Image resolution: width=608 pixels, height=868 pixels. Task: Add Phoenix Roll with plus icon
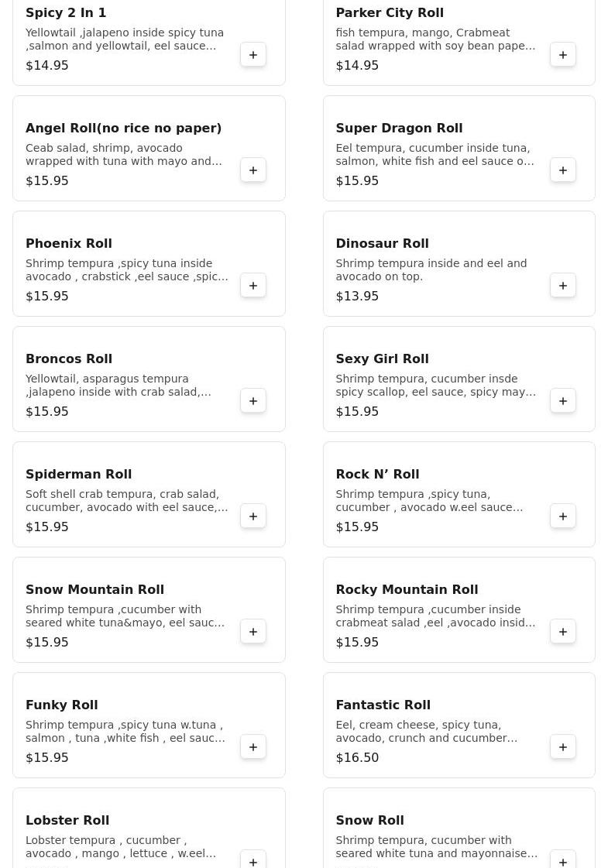point(253,286)
